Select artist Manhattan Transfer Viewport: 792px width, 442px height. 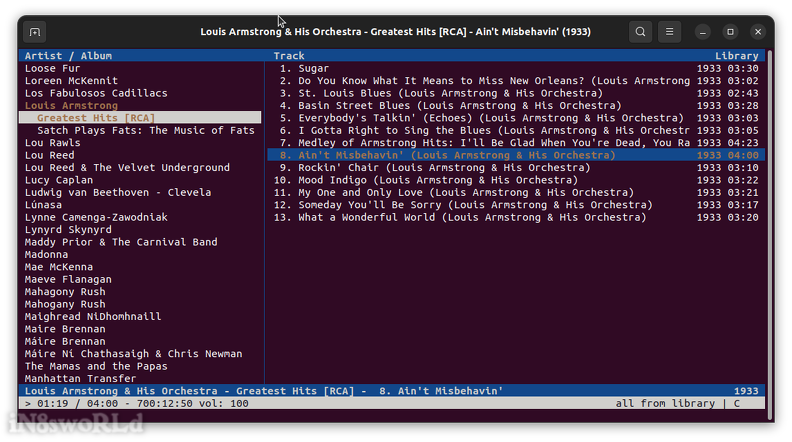coord(80,378)
